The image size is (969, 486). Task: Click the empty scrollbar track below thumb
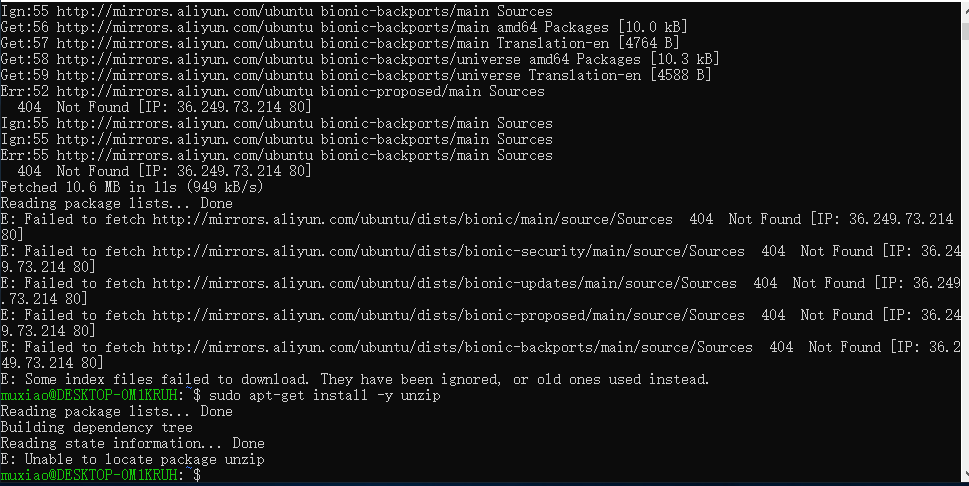pos(966,254)
